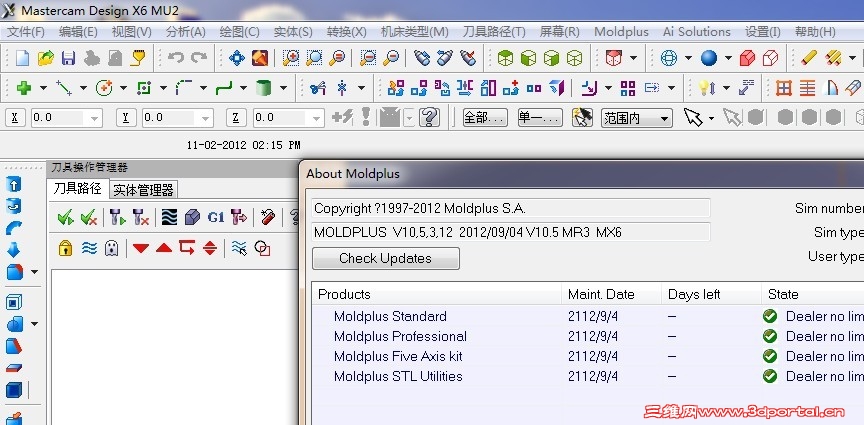Expand dropdown beside the cursor select arrow
Image resolution: width=864 pixels, height=425 pixels.
click(x=711, y=118)
